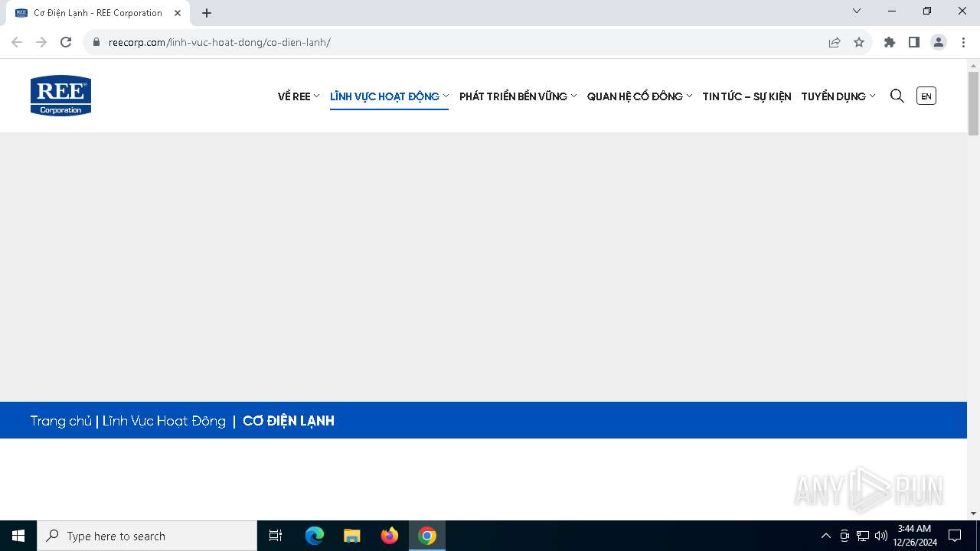Screen dimensions: 980x551
Task: Select the Cơ Điện Lạnh - REE Corporation tab
Action: [98, 13]
